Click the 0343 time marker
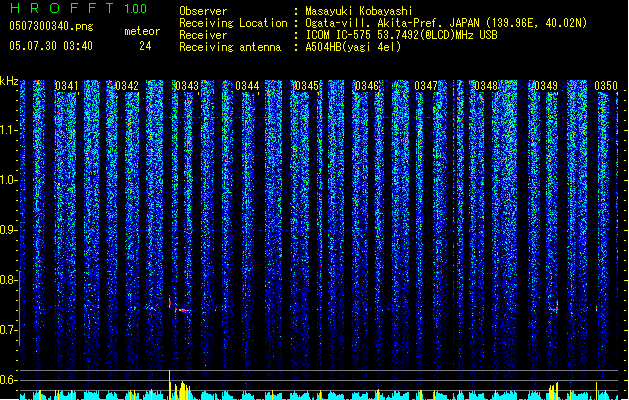 [x=187, y=86]
